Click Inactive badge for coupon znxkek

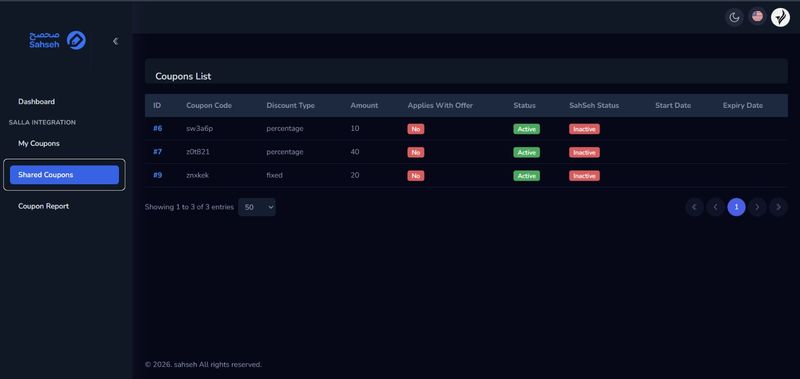point(584,176)
